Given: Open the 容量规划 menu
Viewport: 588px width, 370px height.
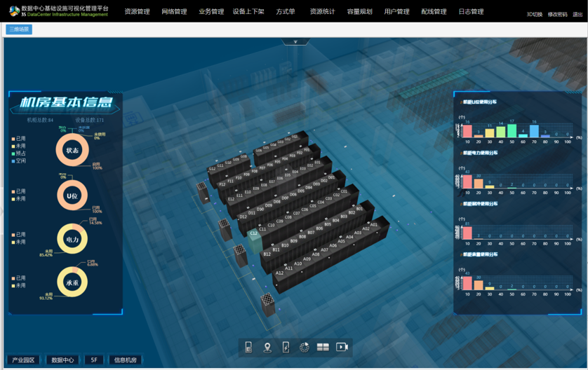Looking at the screenshot, I should pos(359,12).
